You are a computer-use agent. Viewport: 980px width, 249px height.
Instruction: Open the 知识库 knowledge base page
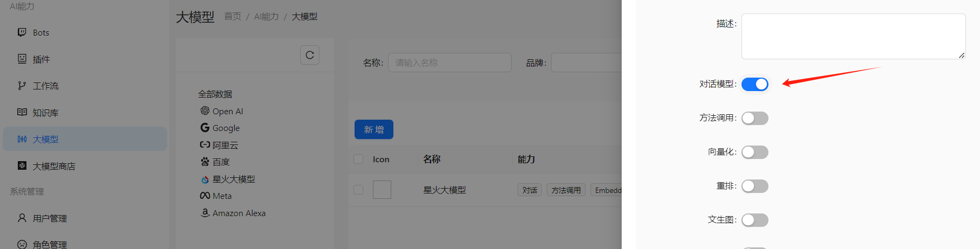45,113
